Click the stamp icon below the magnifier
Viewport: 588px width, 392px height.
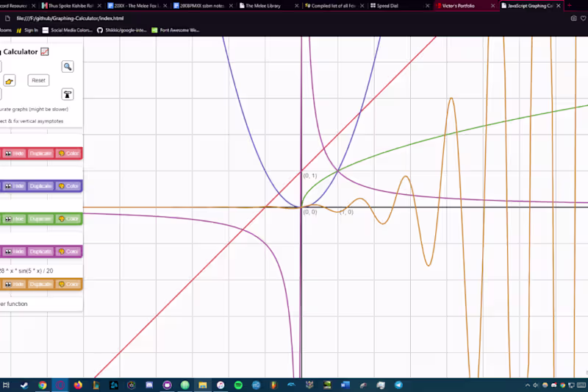68,95
